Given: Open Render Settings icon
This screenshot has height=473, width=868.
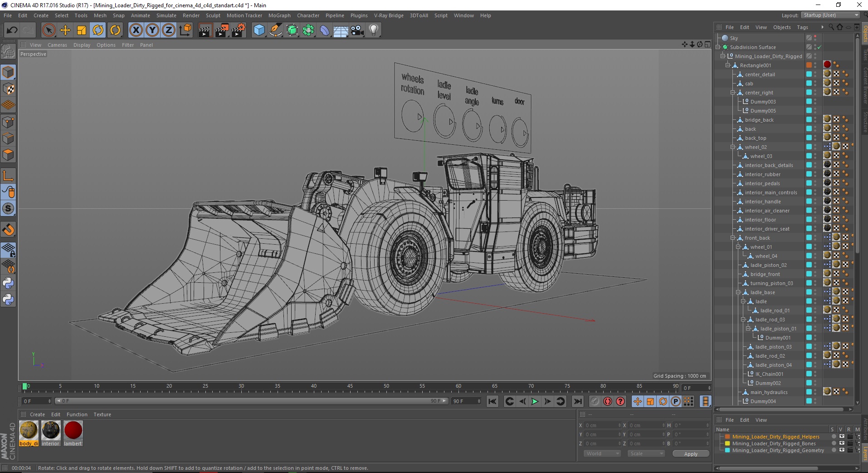Looking at the screenshot, I should click(x=238, y=30).
